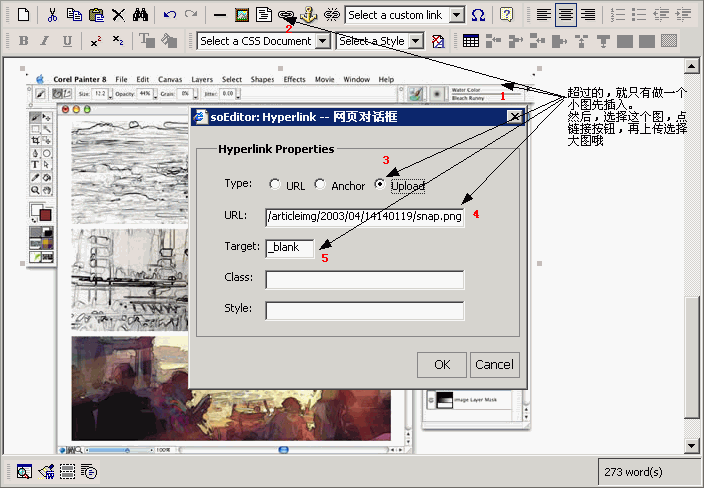Toggle center alignment

click(x=566, y=15)
